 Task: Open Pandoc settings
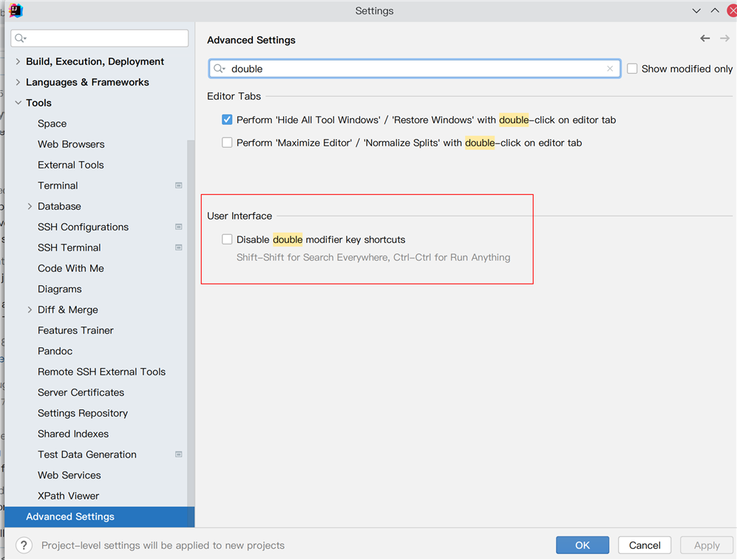55,351
